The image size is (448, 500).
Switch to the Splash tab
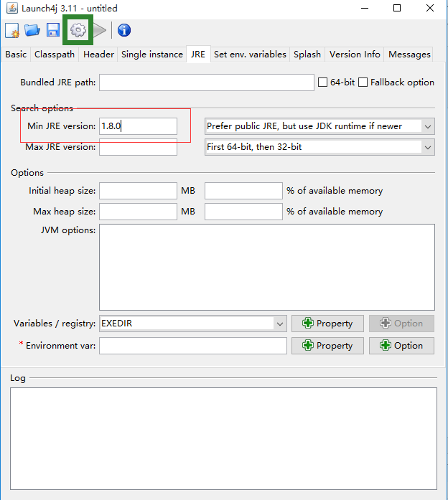click(x=307, y=55)
